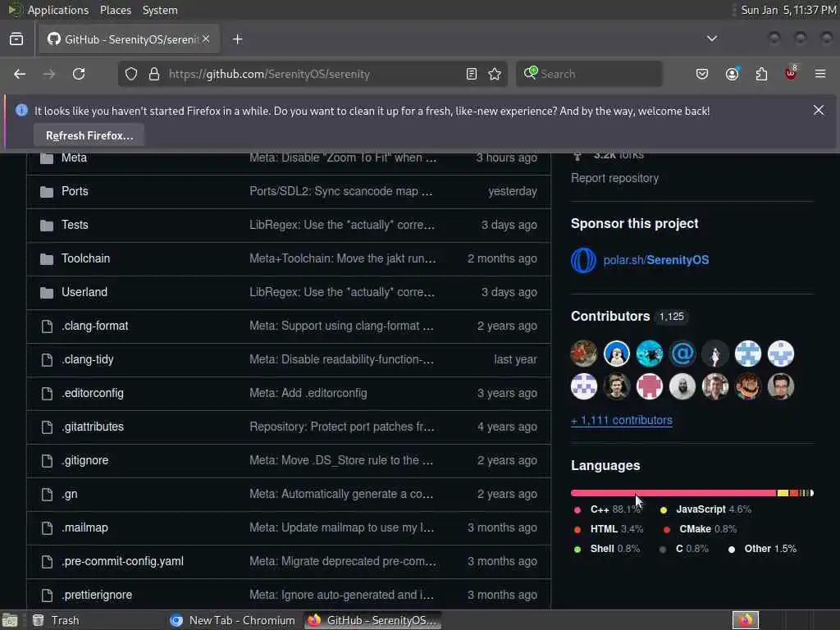Open commit 'Ports/SDL2: Sync scancode map'
Viewport: 840px width, 630px height.
coord(340,191)
